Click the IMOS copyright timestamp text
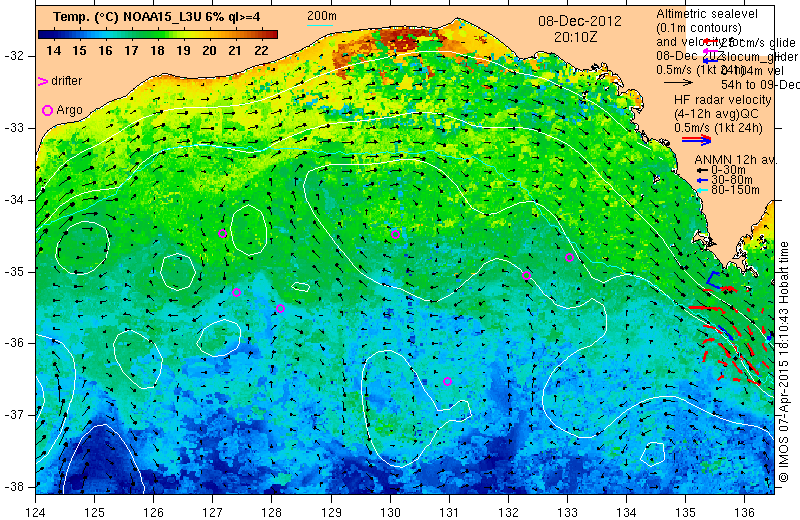The height and width of the screenshot is (520, 800). (785, 362)
